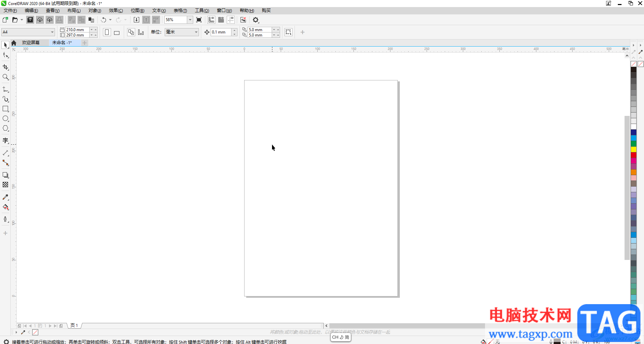This screenshot has width=644, height=344.
Task: Click the 0.1 mm nudge input field
Action: 221,32
